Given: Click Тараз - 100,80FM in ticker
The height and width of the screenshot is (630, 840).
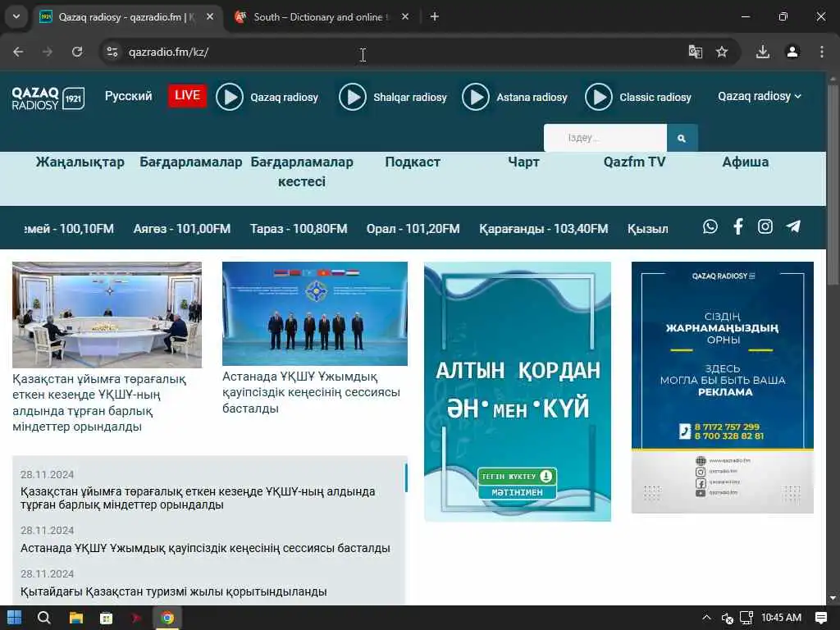Looking at the screenshot, I should click(x=299, y=229).
